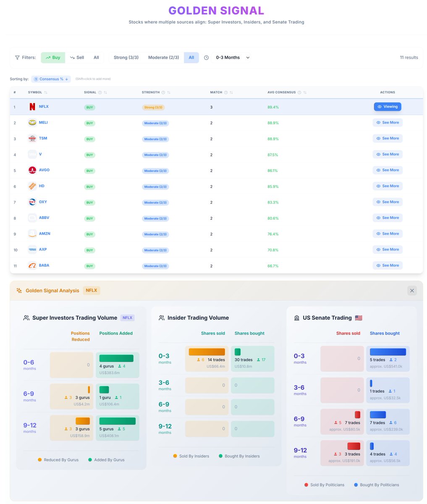The image size is (427, 504).
Task: Click the Moderate (2/3) badge in AXP row
Action: coord(155,250)
